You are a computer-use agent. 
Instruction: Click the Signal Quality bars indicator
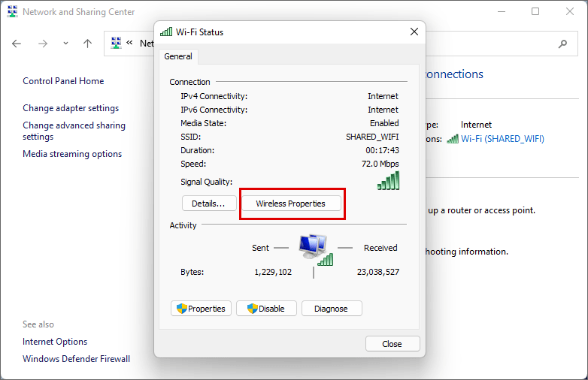point(388,180)
